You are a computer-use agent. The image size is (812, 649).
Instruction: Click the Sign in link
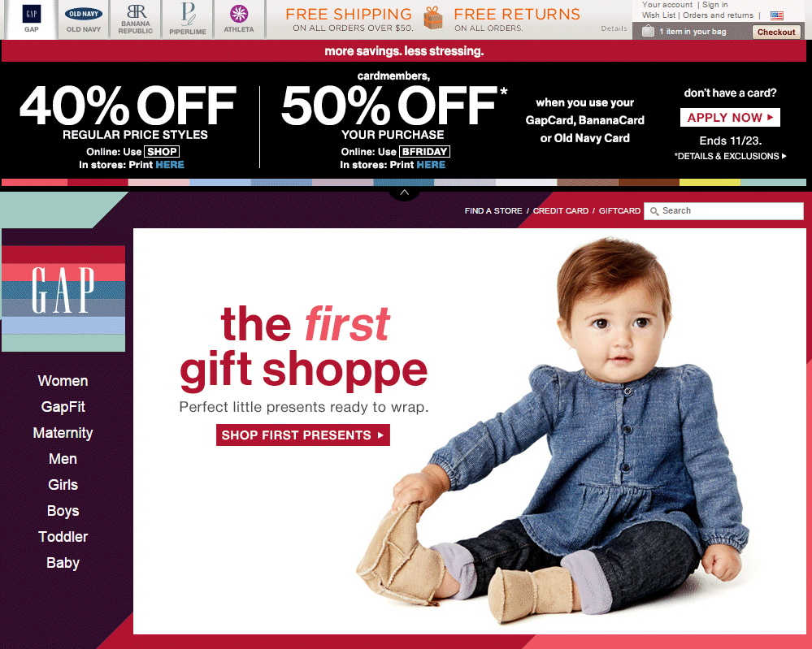coord(714,5)
